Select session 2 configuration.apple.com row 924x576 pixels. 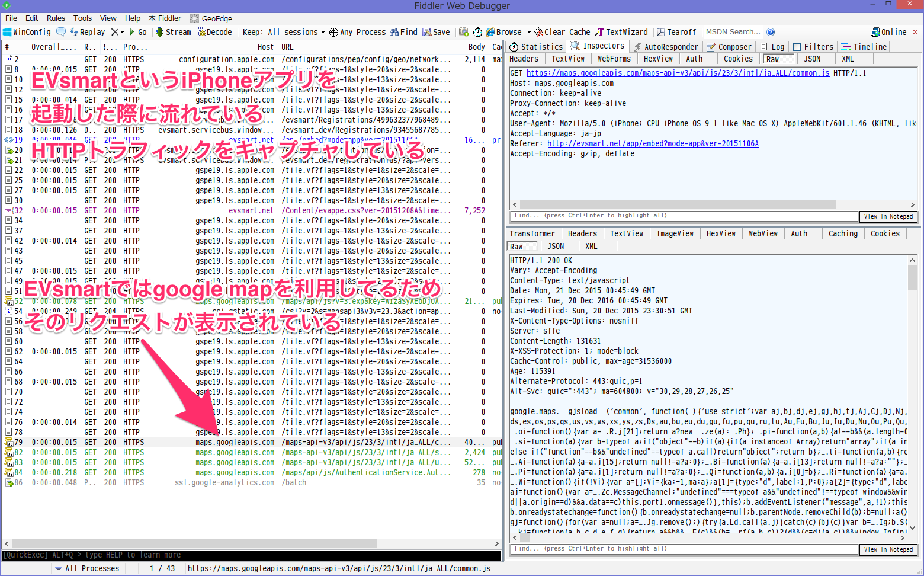pyautogui.click(x=252, y=59)
